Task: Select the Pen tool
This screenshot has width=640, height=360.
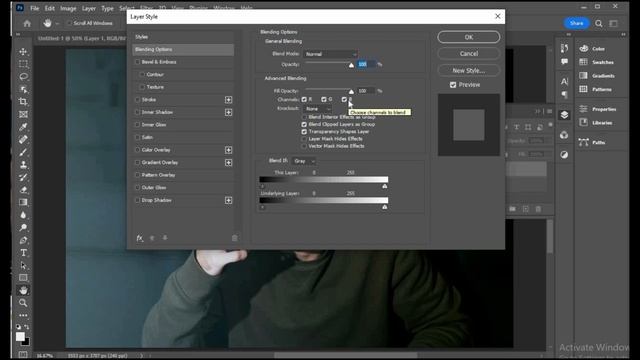Action: point(23,240)
